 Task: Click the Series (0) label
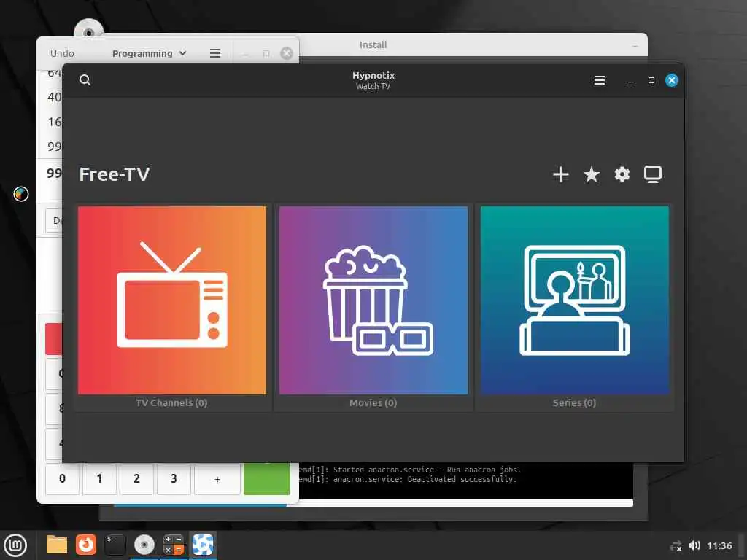(x=574, y=402)
